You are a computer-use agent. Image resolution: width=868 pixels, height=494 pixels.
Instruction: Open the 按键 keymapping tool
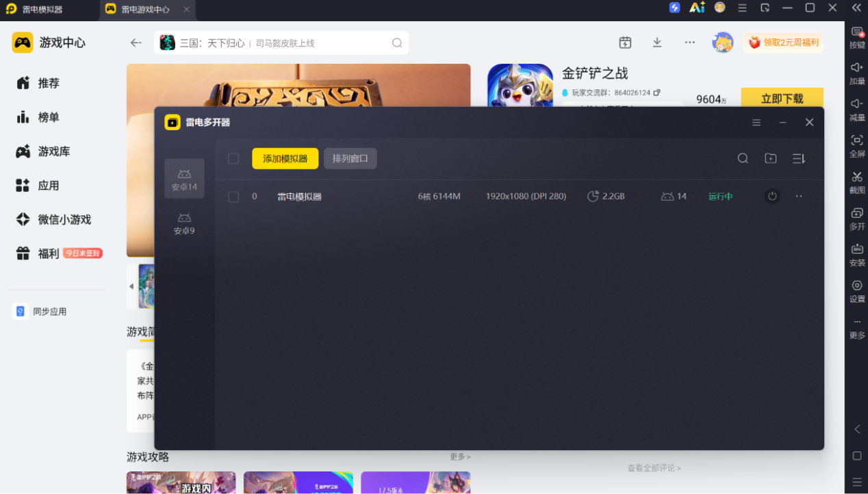[857, 38]
